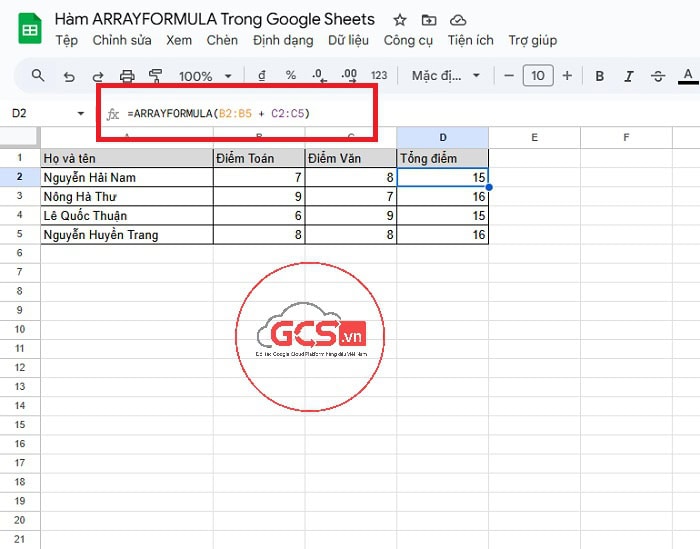Click the undo arrow icon
This screenshot has height=549, width=700.
(69, 76)
